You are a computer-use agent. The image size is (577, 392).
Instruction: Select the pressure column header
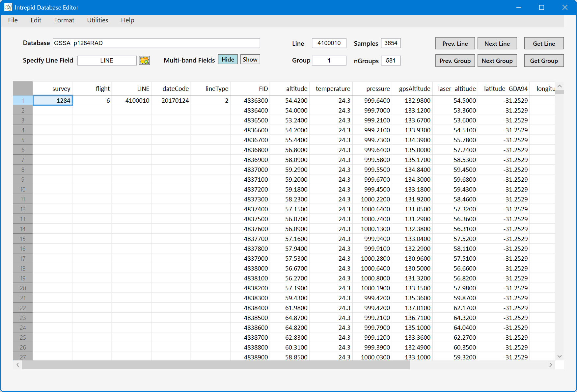372,89
